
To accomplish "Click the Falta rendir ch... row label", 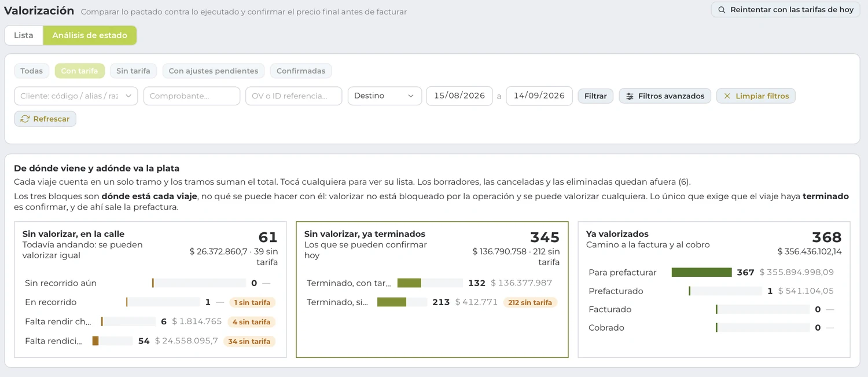I will [58, 322].
